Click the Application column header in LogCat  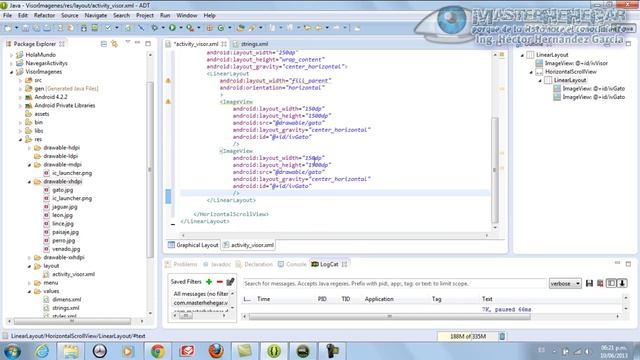[x=379, y=299]
